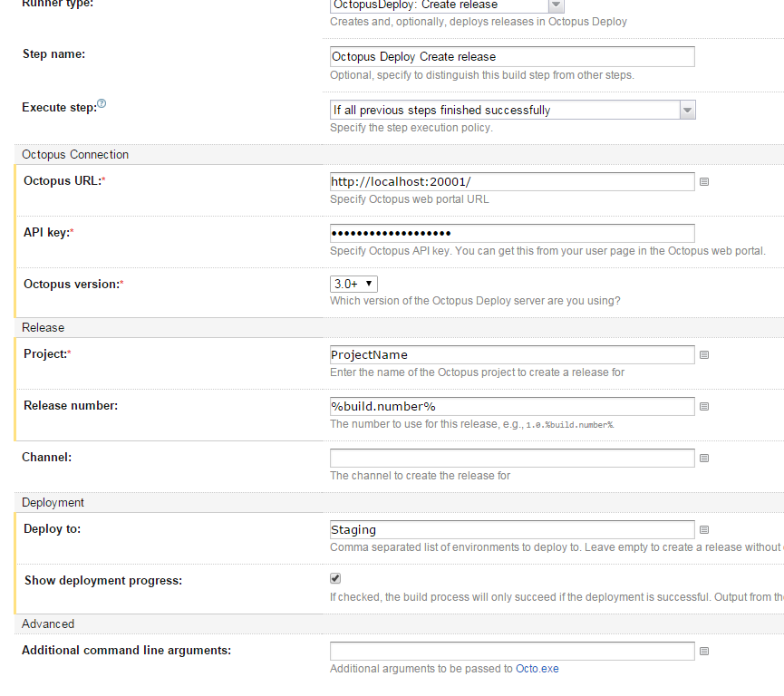Click parameter picker icon beside Release number
This screenshot has height=696, width=784.
coord(704,406)
